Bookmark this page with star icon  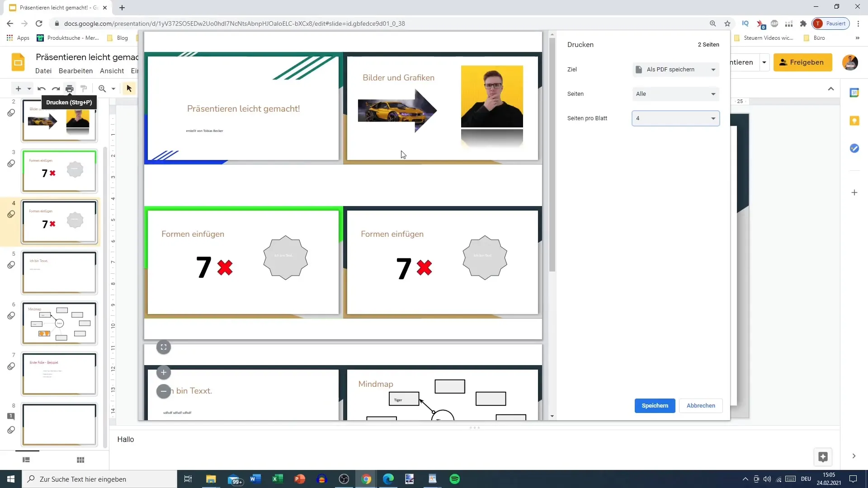[x=727, y=23]
